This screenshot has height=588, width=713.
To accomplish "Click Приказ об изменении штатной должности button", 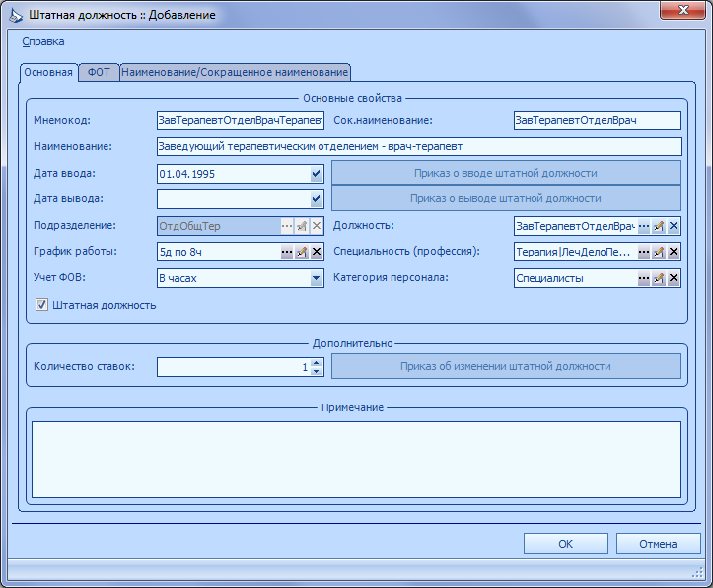I will point(506,366).
